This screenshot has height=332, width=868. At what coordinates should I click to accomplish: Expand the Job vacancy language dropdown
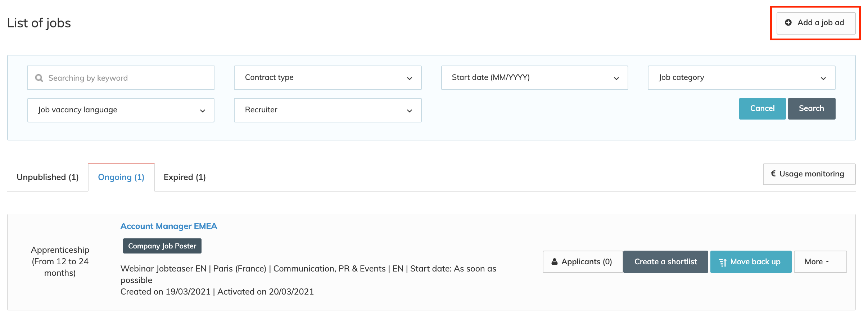point(121,110)
